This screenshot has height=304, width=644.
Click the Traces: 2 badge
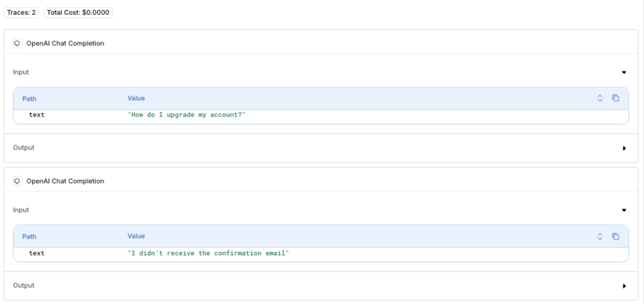pos(21,13)
